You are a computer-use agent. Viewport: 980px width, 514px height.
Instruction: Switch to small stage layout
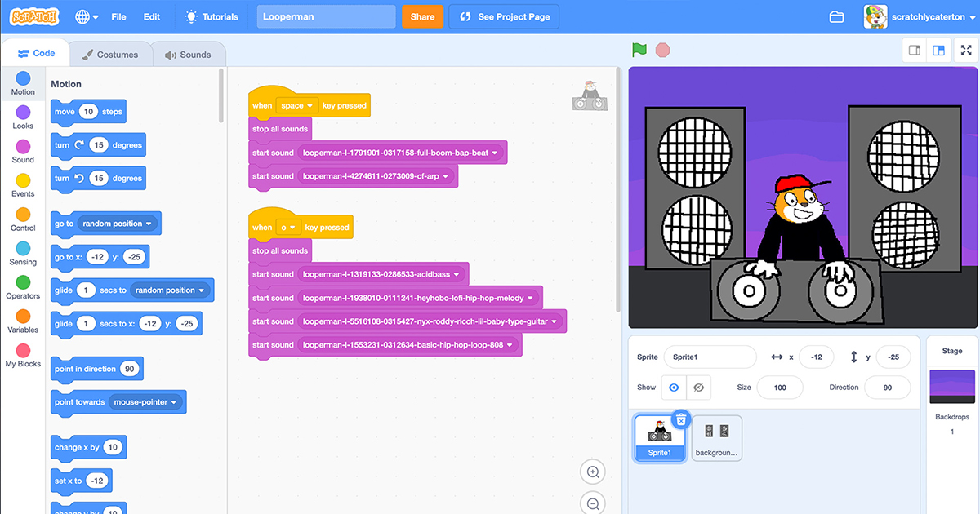click(915, 51)
